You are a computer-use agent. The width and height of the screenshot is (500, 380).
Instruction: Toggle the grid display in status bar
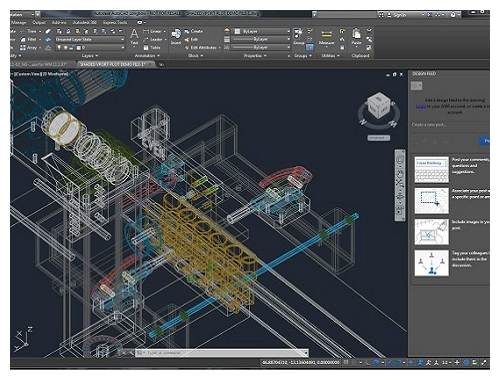[x=346, y=362]
